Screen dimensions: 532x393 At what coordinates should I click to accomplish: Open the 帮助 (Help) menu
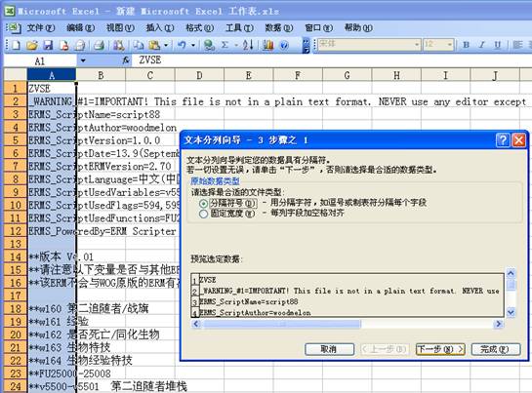(358, 28)
